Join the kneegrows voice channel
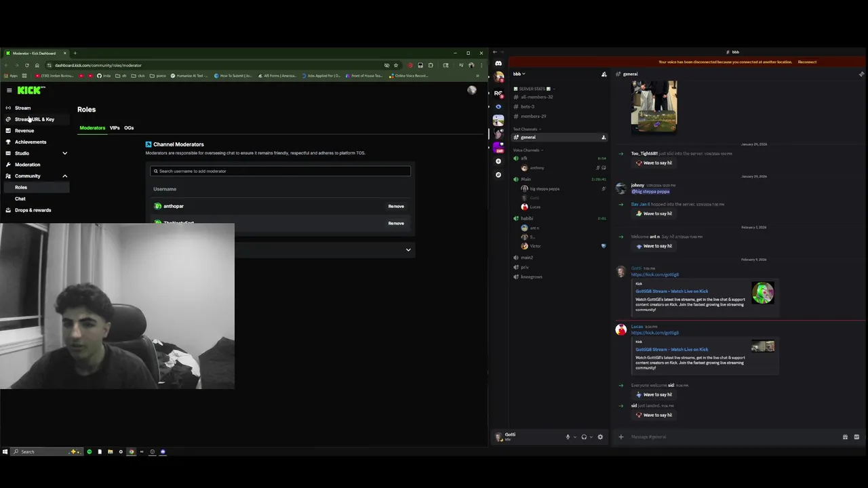868x488 pixels. (531, 277)
